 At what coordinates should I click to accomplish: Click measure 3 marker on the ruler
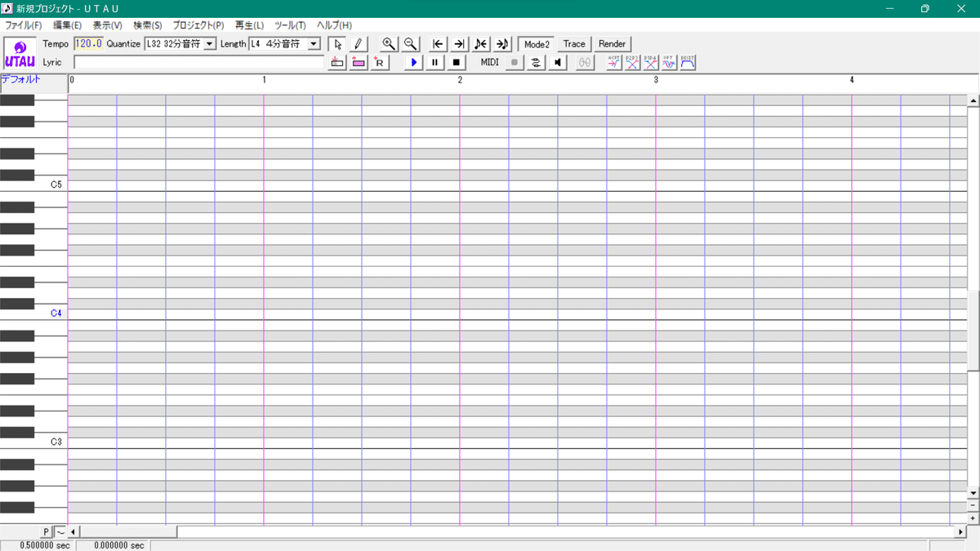point(656,79)
